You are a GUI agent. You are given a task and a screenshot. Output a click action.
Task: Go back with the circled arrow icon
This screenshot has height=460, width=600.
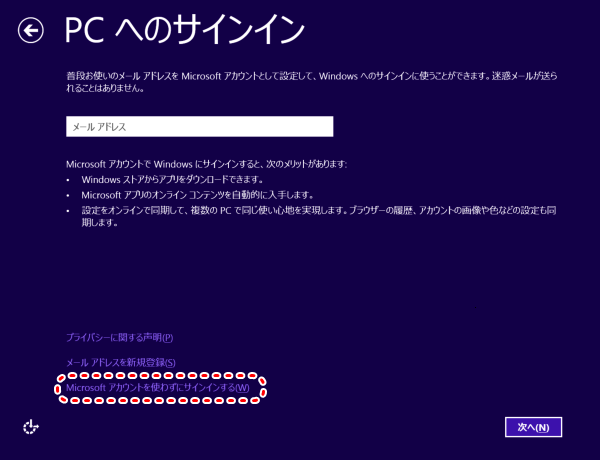pos(31,30)
